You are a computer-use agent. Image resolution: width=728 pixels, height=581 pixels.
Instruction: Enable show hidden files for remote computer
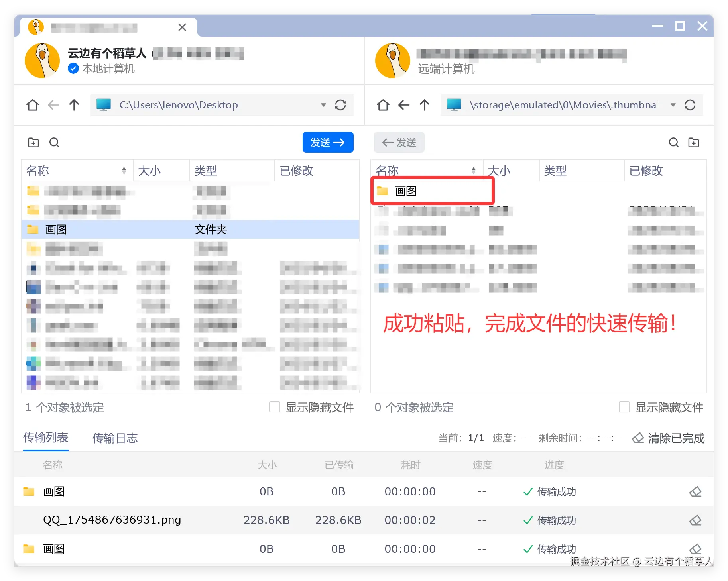[x=624, y=407]
